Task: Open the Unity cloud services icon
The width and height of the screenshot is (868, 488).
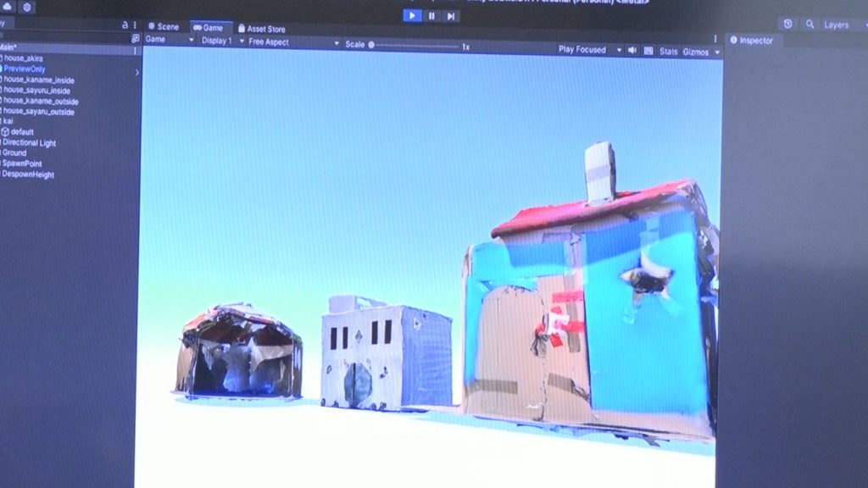Action: click(x=7, y=6)
